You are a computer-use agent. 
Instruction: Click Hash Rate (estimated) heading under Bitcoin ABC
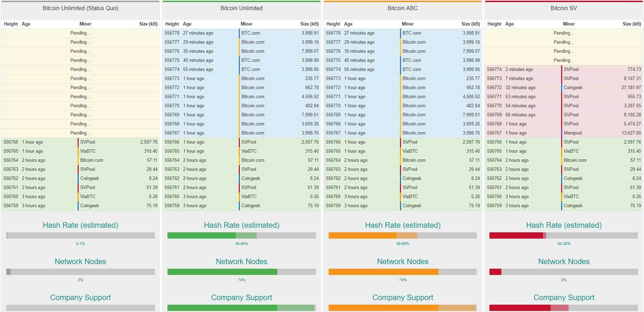click(x=402, y=225)
